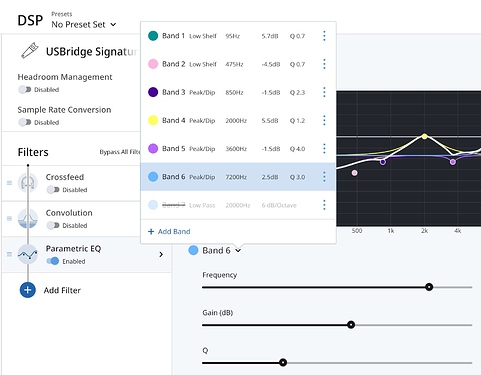The image size is (481, 375).
Task: Enable Sample Rate Conversion toggle
Action: pyautogui.click(x=25, y=122)
